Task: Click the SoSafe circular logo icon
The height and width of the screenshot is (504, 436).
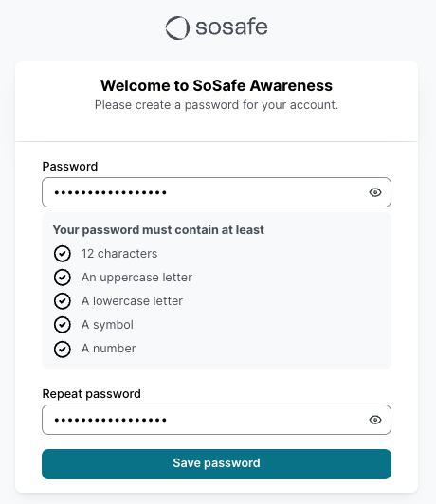Action: pos(177,27)
